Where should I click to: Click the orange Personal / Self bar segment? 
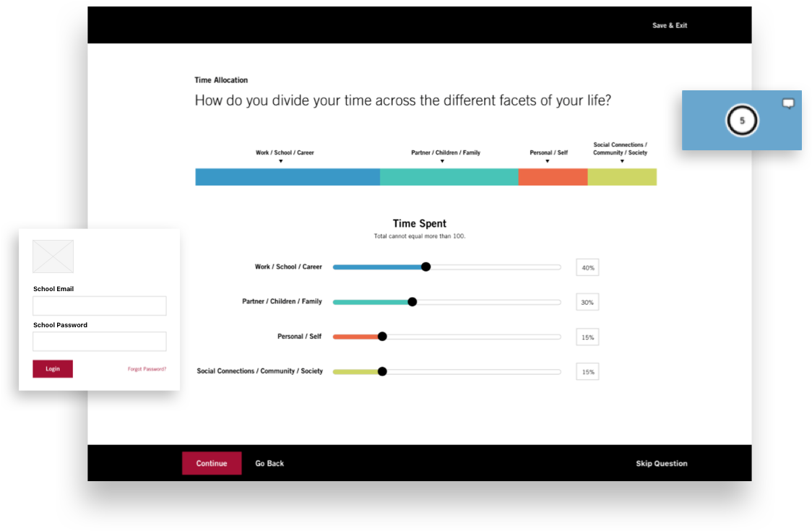pyautogui.click(x=553, y=177)
